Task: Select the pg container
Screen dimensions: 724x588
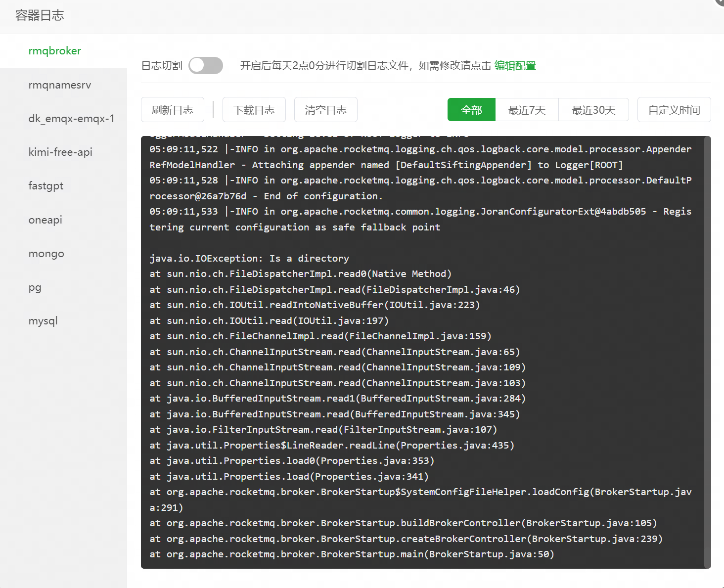Action: tap(63, 287)
